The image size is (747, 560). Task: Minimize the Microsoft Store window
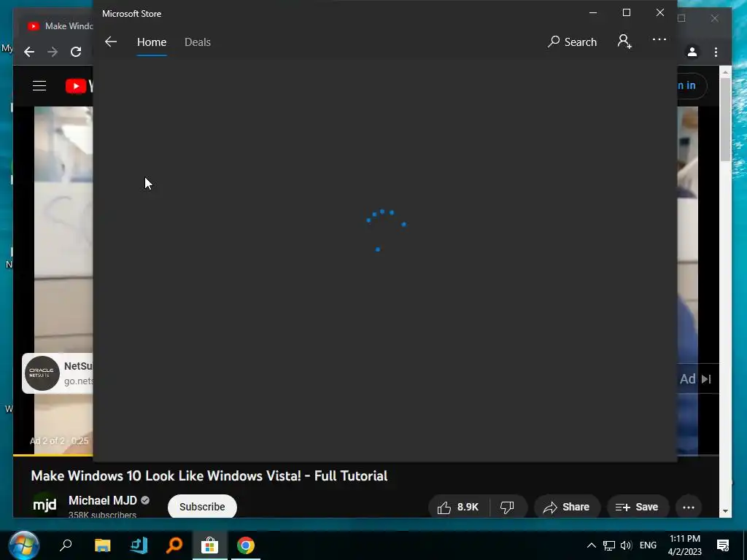click(593, 13)
